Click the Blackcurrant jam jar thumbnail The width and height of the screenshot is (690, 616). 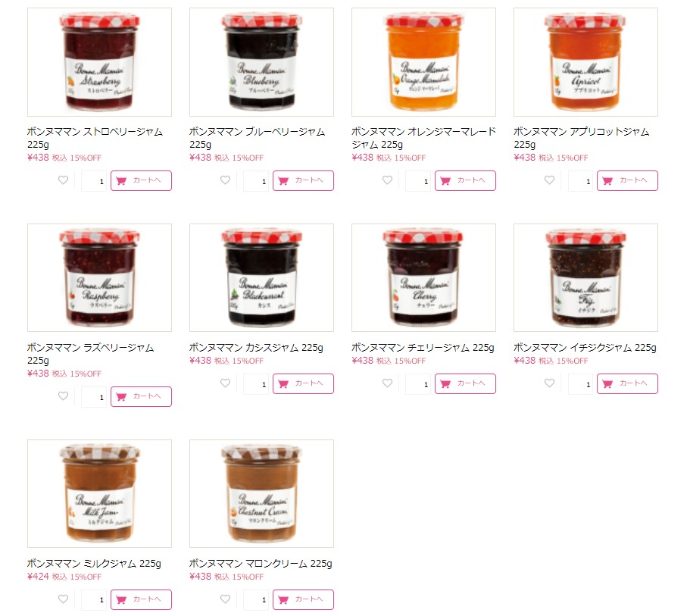(x=261, y=277)
